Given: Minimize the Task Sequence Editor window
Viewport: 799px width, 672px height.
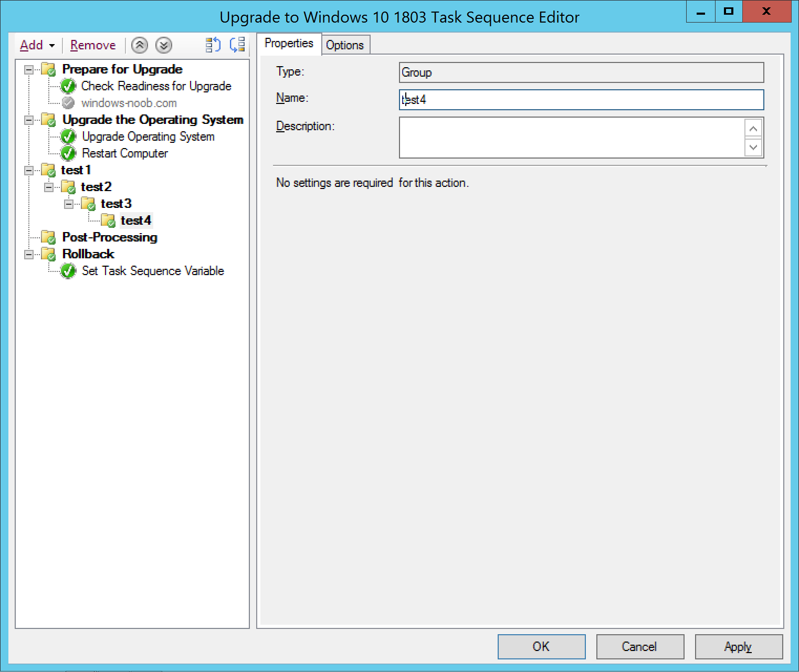Looking at the screenshot, I should coord(700,12).
